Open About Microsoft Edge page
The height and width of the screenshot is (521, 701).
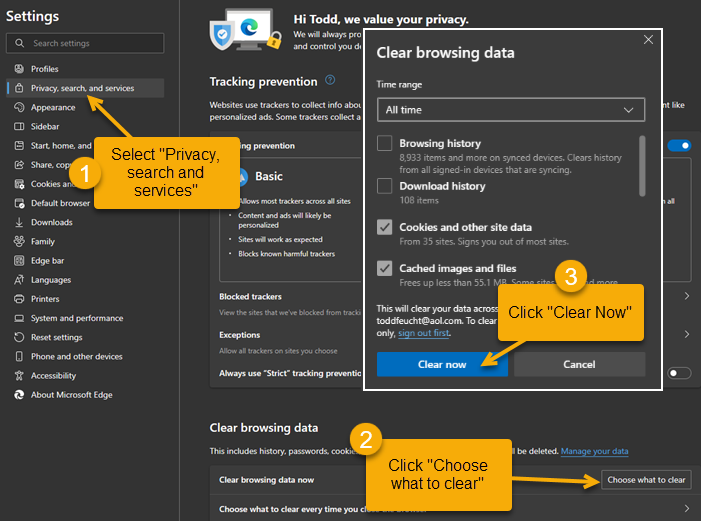pyautogui.click(x=85, y=395)
